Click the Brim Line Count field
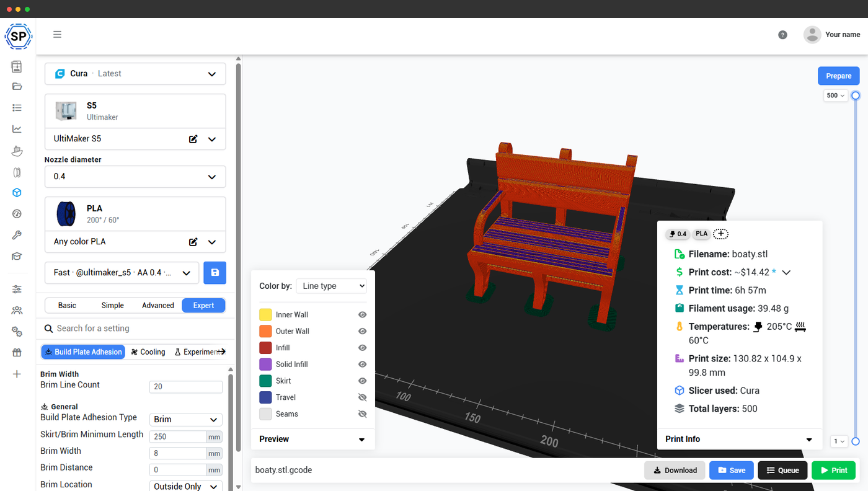The height and width of the screenshot is (491, 868). [x=186, y=387]
